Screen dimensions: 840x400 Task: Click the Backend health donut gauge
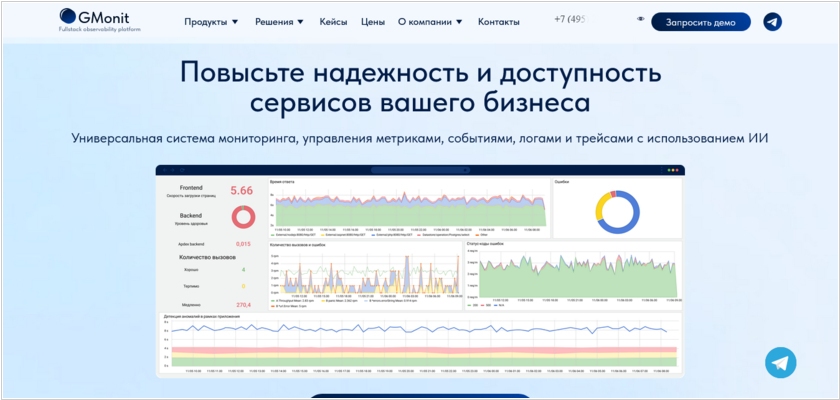click(243, 217)
